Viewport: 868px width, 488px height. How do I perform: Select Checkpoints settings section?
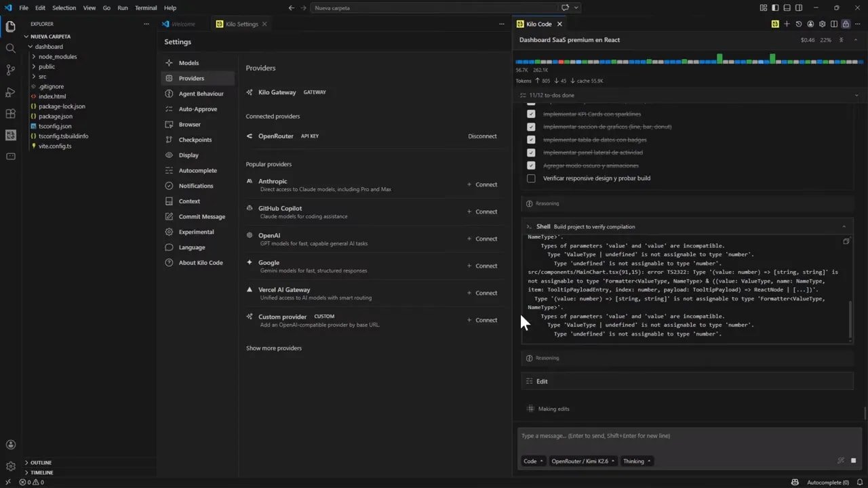[198, 140]
